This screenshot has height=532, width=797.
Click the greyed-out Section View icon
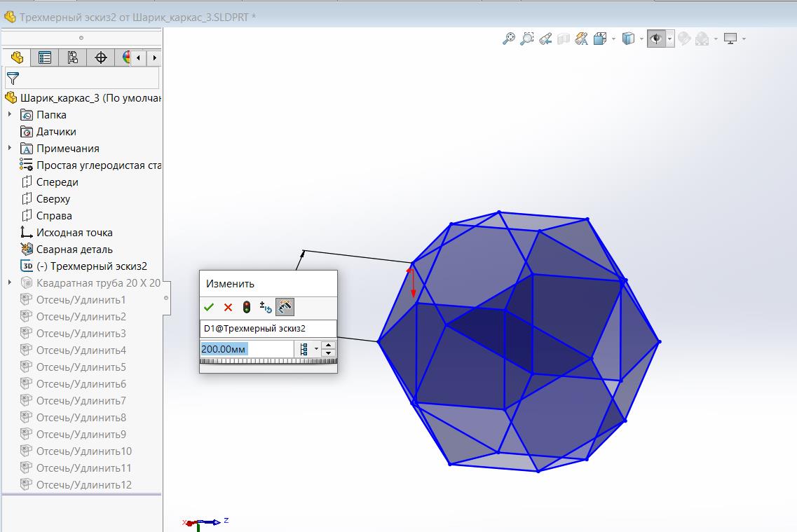tap(563, 39)
